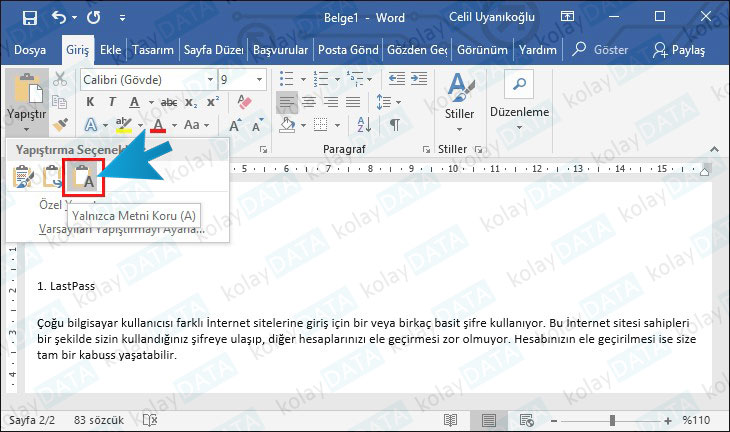Set the zoom slider level

[x=612, y=421]
